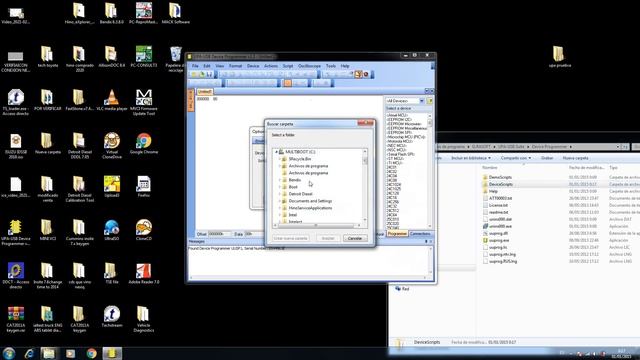The width and height of the screenshot is (640, 360).
Task: Launch Internet Explorer from the taskbar
Action: click(29, 353)
